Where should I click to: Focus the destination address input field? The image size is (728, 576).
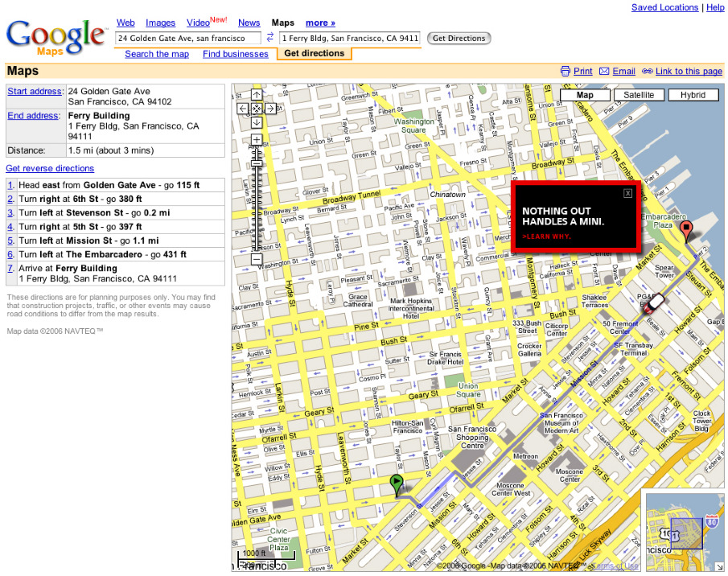350,38
